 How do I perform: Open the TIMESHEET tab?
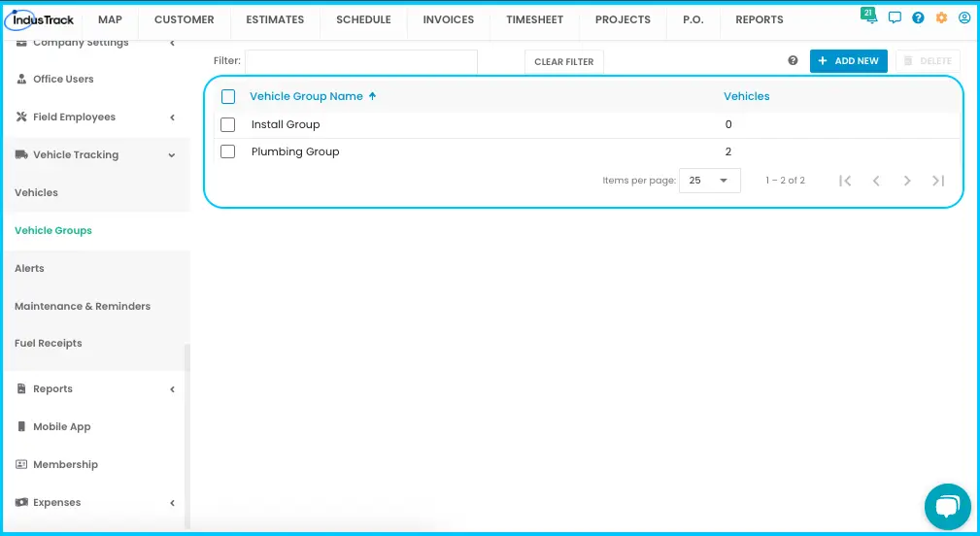click(534, 19)
